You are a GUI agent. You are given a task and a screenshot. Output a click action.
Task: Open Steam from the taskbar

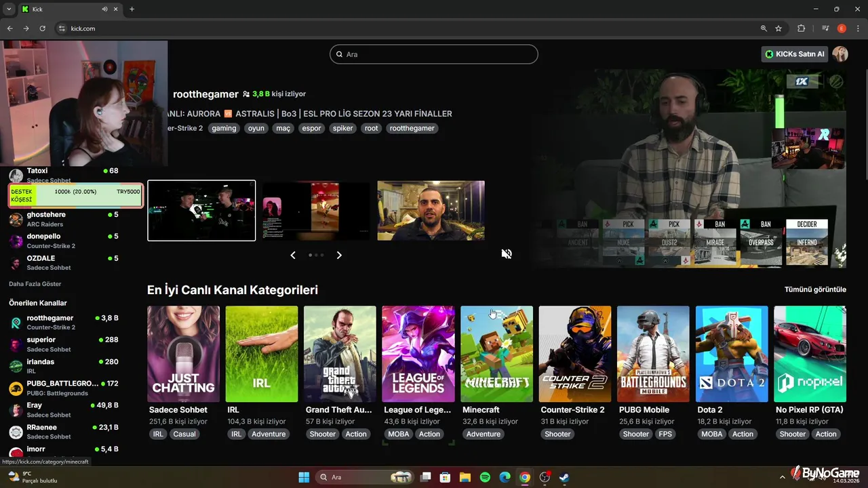click(564, 477)
